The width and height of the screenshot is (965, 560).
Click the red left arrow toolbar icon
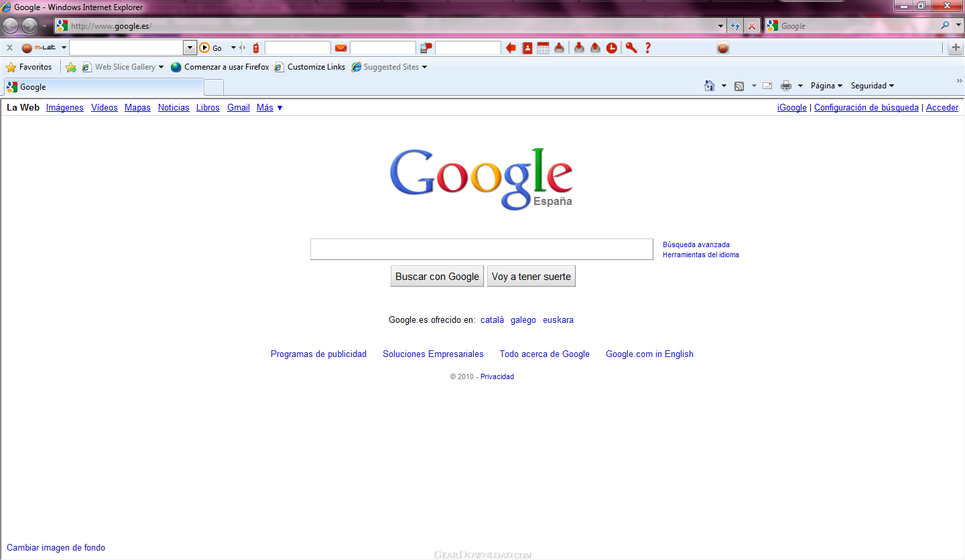(511, 48)
